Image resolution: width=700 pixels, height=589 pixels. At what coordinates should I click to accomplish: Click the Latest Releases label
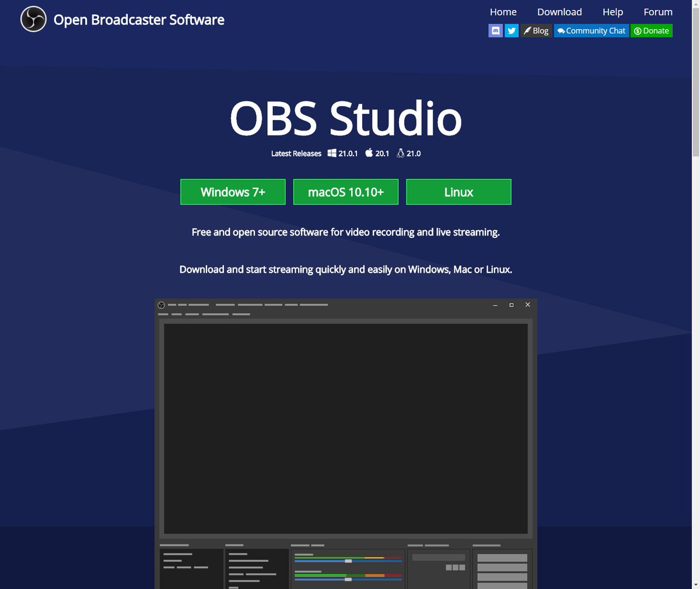coord(296,153)
